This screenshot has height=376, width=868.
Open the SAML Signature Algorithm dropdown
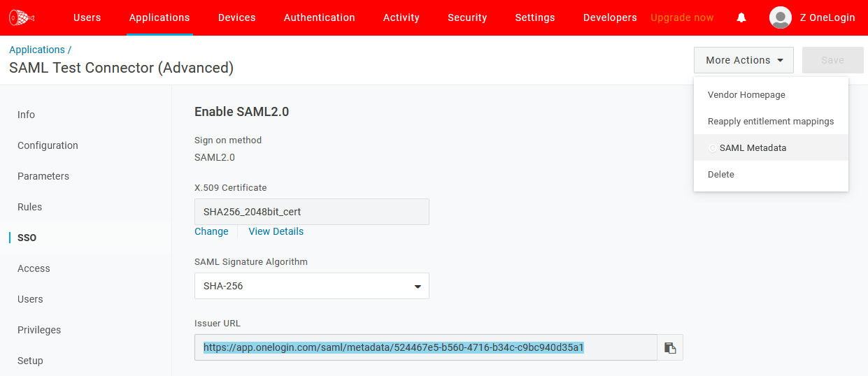pos(311,286)
